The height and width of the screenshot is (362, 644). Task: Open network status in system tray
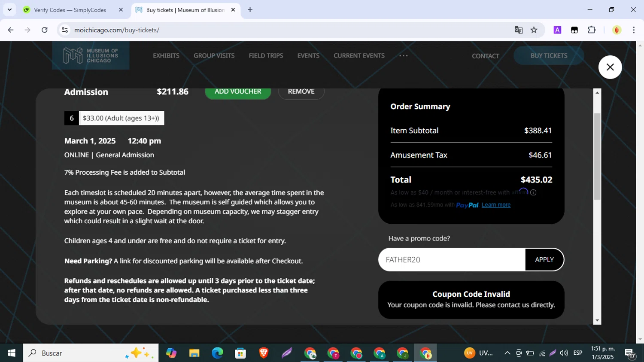542,353
